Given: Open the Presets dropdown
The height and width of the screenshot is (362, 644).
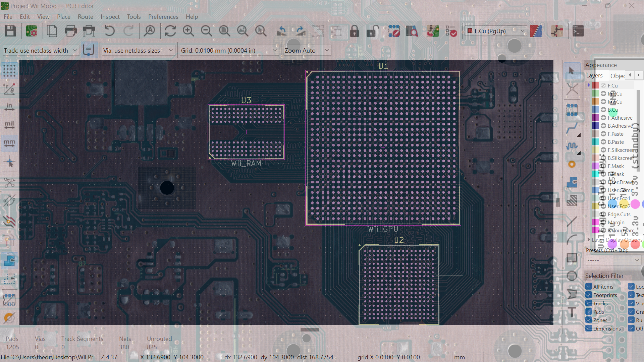Looking at the screenshot, I should point(613,260).
